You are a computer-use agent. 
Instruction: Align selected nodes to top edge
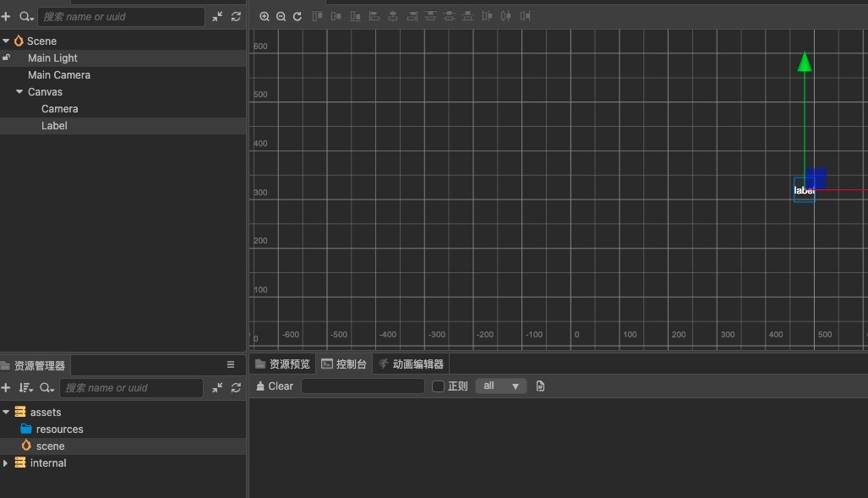click(x=317, y=16)
